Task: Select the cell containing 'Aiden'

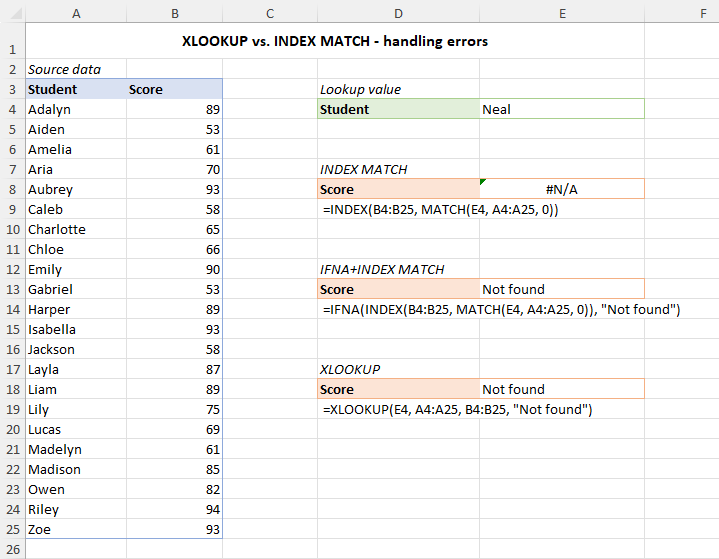Action: coord(76,129)
